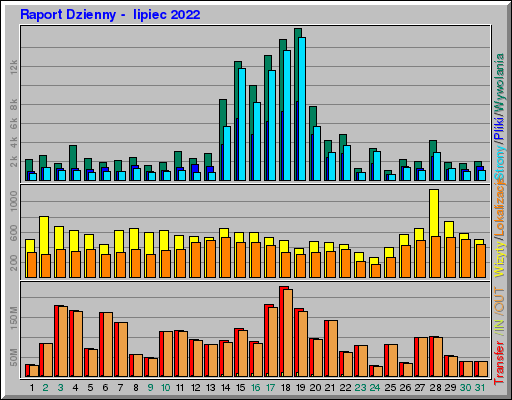512x400 pixels.
Task: Click day 4 label on x-axis
Action: [x=75, y=388]
